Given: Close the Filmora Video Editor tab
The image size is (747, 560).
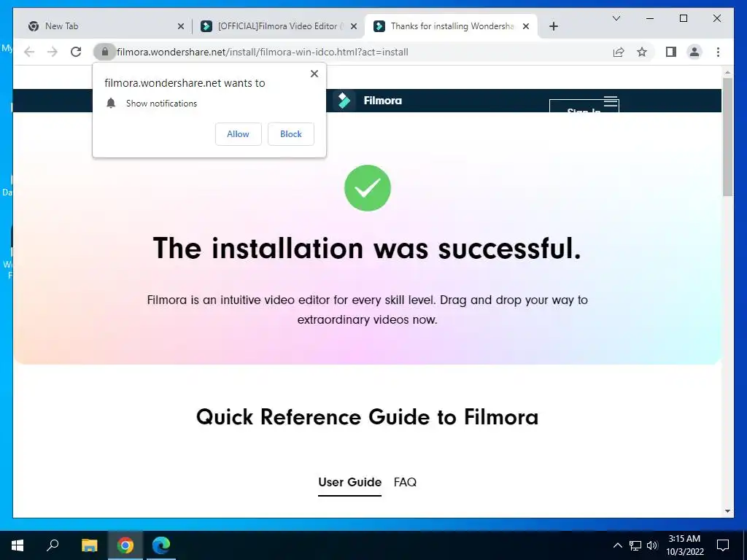Looking at the screenshot, I should point(354,26).
